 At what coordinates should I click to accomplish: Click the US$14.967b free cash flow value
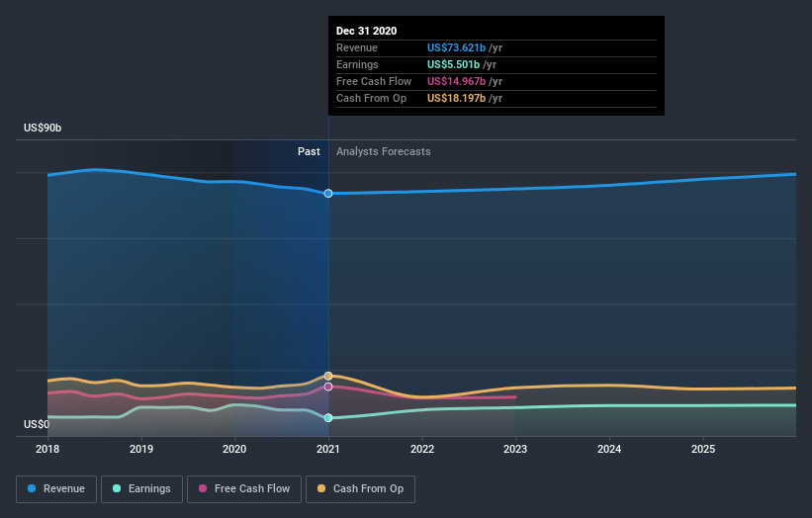tap(456, 81)
